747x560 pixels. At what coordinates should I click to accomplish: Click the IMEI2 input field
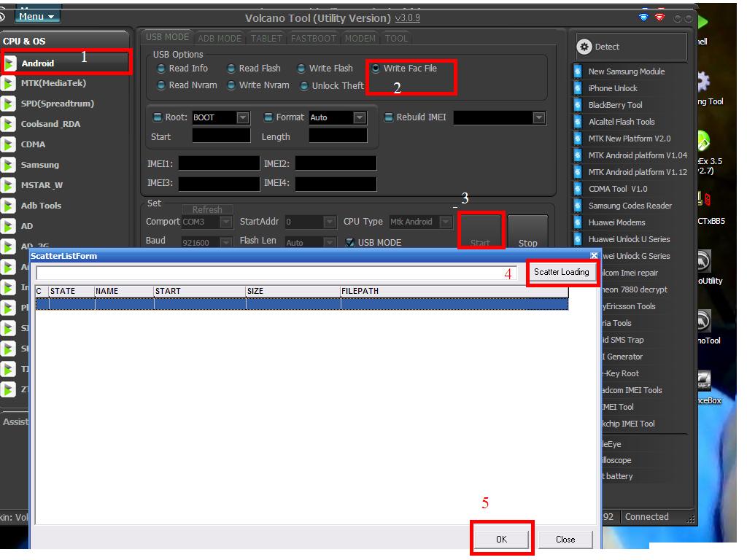336,163
